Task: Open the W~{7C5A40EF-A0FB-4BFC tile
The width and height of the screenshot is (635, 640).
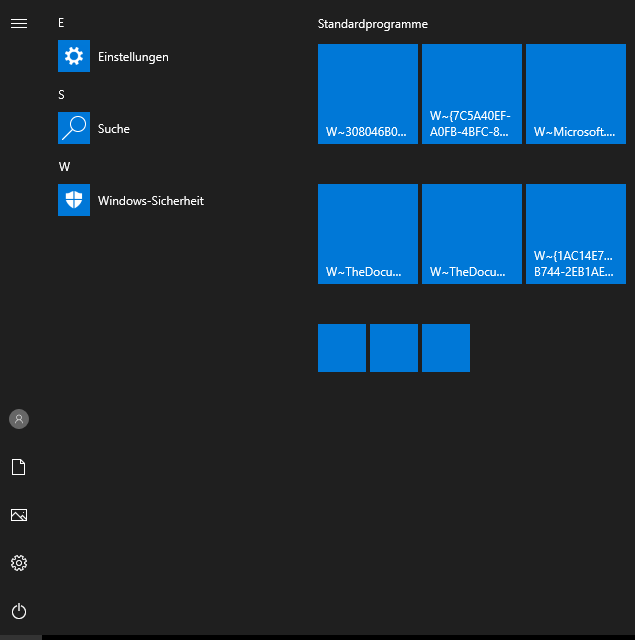Action: [x=472, y=94]
